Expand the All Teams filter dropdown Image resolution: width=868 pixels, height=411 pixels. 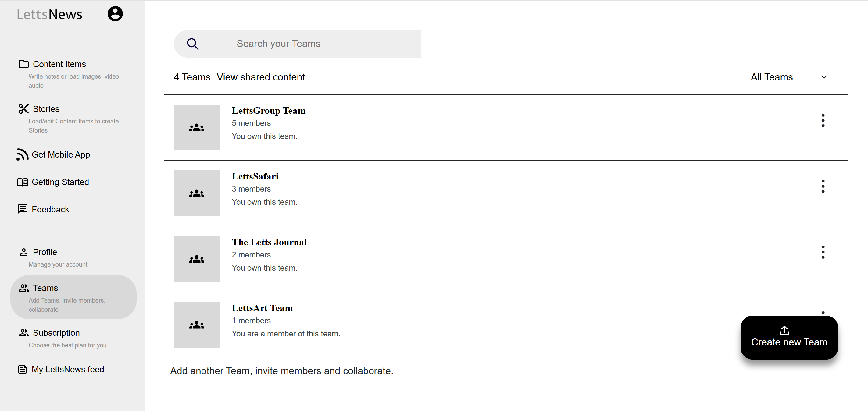[788, 77]
